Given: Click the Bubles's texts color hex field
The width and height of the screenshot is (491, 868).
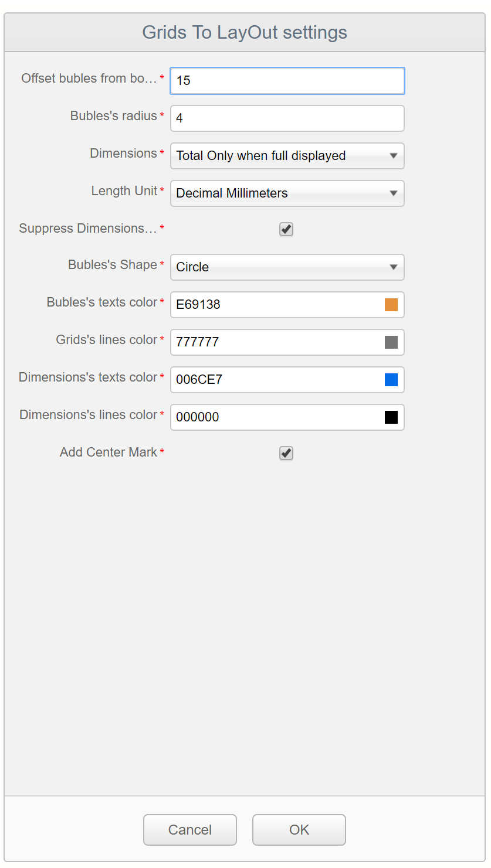Looking at the screenshot, I should (x=276, y=305).
